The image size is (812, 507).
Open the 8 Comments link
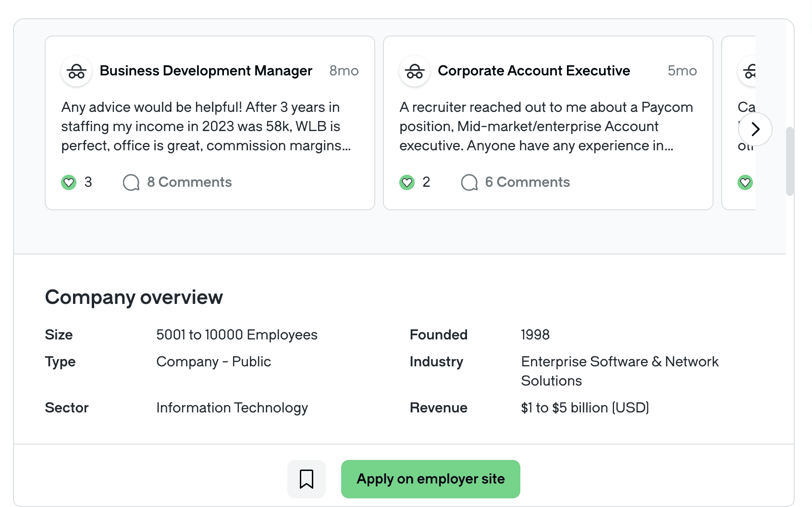(189, 182)
